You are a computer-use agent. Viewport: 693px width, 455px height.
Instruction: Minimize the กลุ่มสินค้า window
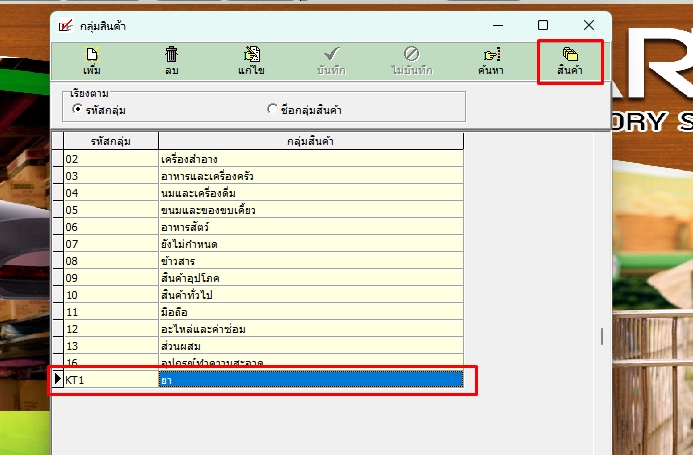pos(498,25)
